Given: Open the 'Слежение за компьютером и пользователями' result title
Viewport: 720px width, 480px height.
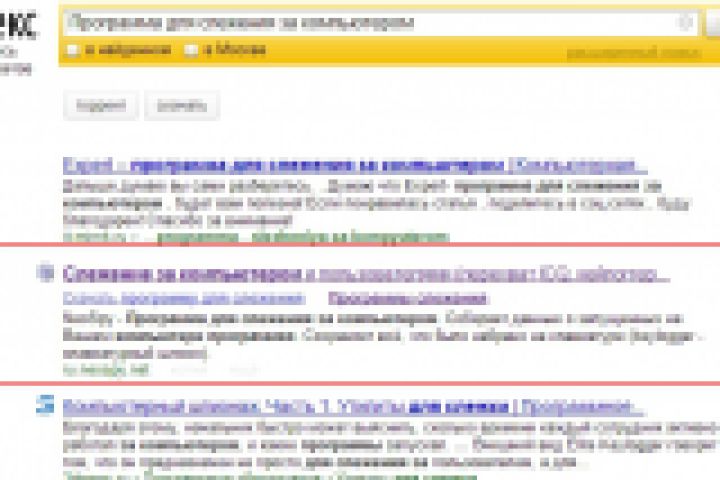Looking at the screenshot, I should pos(366,274).
